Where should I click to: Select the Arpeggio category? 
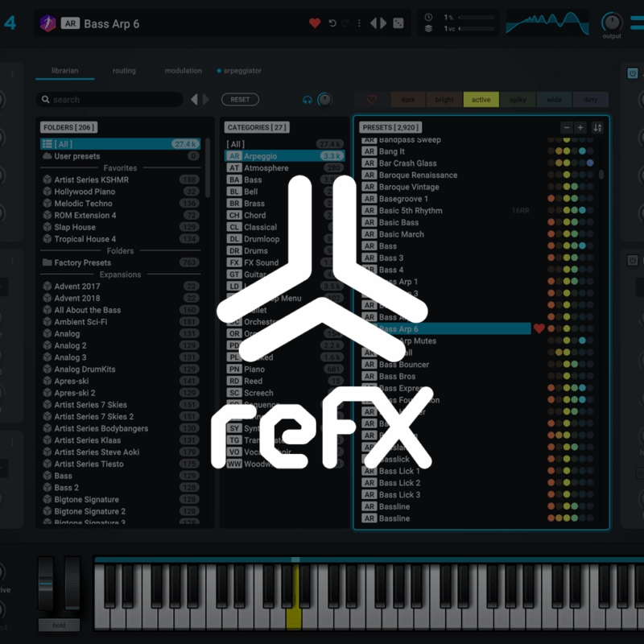pyautogui.click(x=285, y=156)
